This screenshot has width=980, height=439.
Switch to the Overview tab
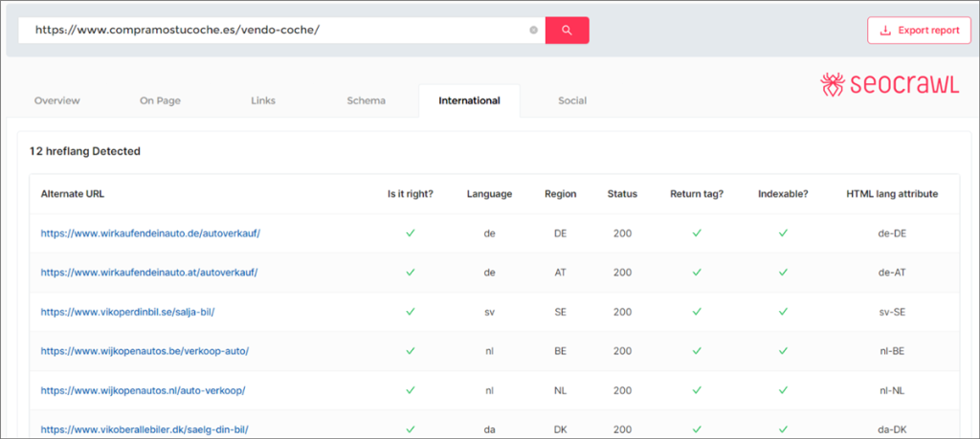click(x=57, y=100)
